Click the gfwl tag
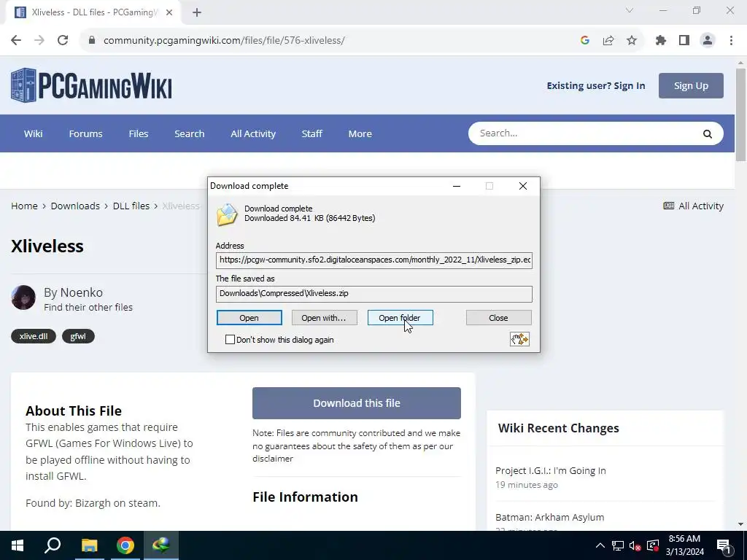 (x=78, y=336)
